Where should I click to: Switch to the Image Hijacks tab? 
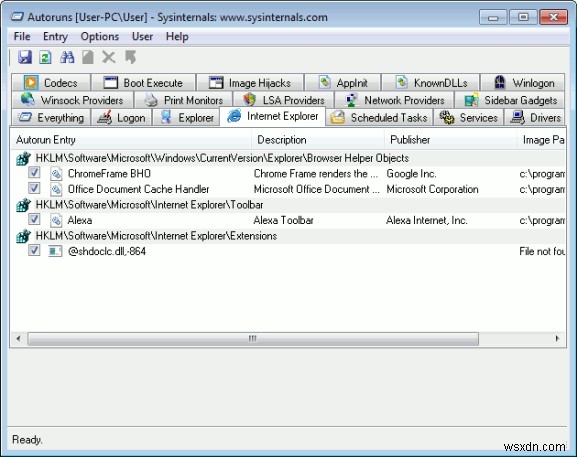click(250, 82)
